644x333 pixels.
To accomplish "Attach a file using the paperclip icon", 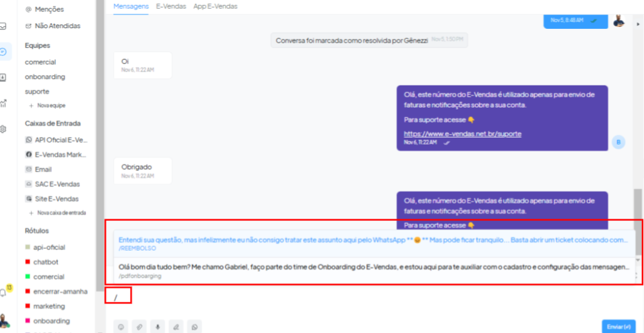I will click(139, 327).
